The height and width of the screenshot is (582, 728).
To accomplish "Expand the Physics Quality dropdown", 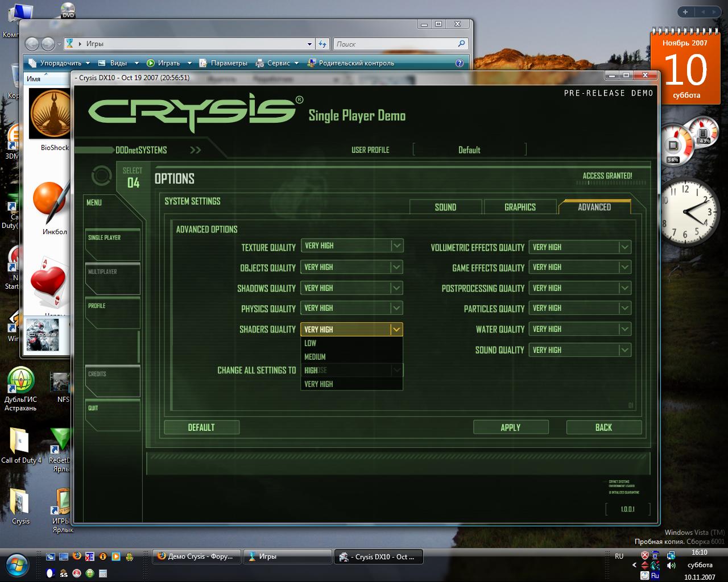I will click(x=351, y=308).
